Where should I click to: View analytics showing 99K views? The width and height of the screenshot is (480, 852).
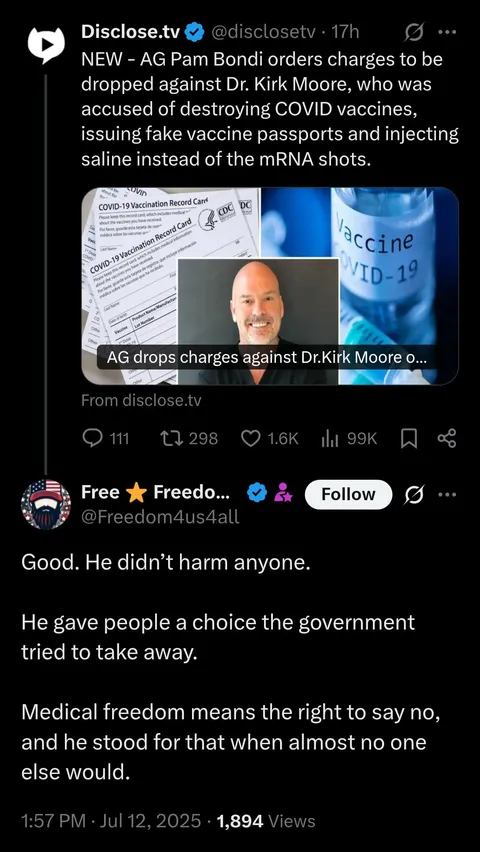click(x=349, y=438)
